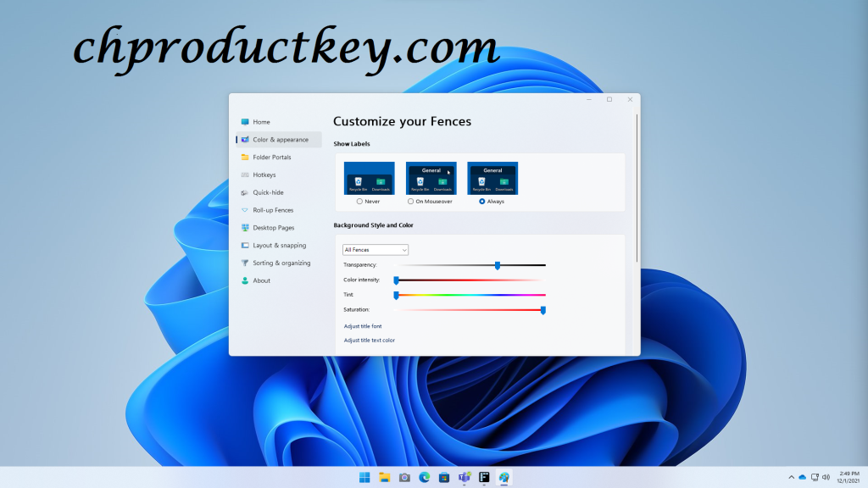The width and height of the screenshot is (868, 488).
Task: Switch to Sorting & organizing page
Action: tap(281, 263)
